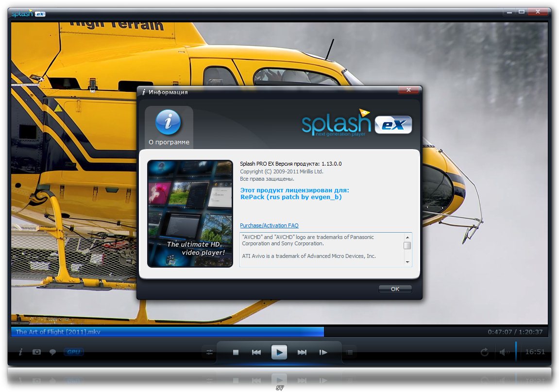Viewport: 559px width, 392px height.
Task: Click the ultimate HD video player thumbnail
Action: pyautogui.click(x=190, y=213)
